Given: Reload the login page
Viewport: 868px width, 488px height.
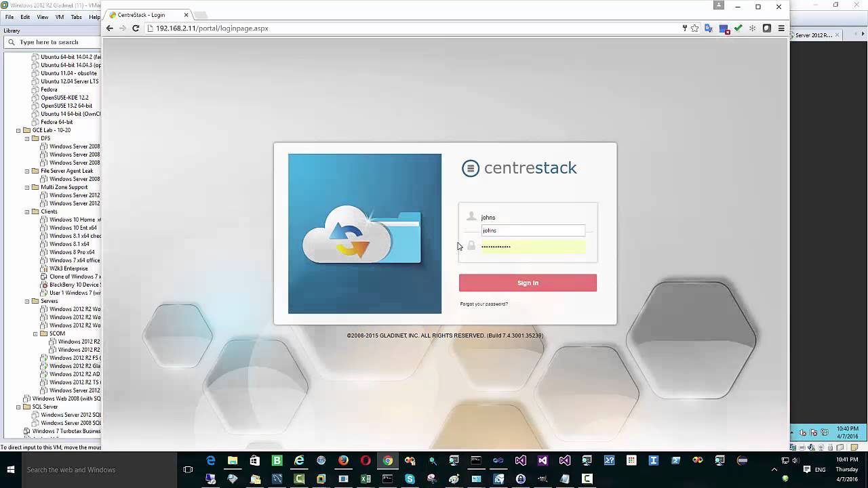Looking at the screenshot, I should [136, 28].
